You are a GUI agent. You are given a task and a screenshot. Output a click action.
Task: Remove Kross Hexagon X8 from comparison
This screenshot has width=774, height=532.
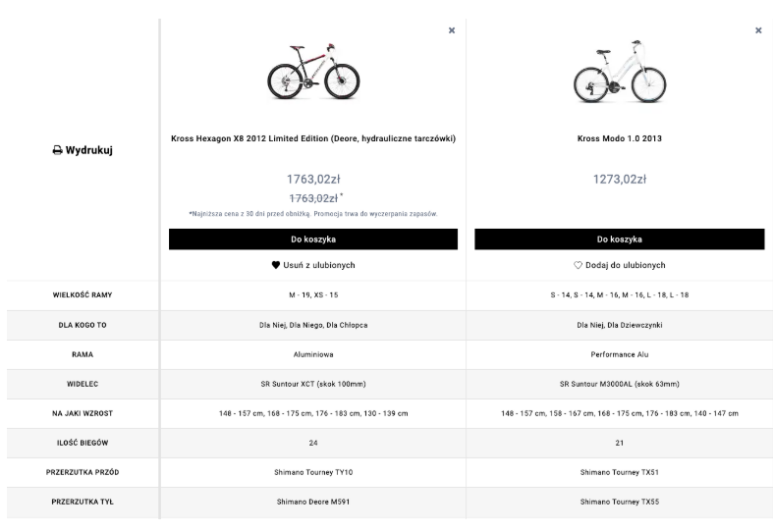(x=452, y=30)
